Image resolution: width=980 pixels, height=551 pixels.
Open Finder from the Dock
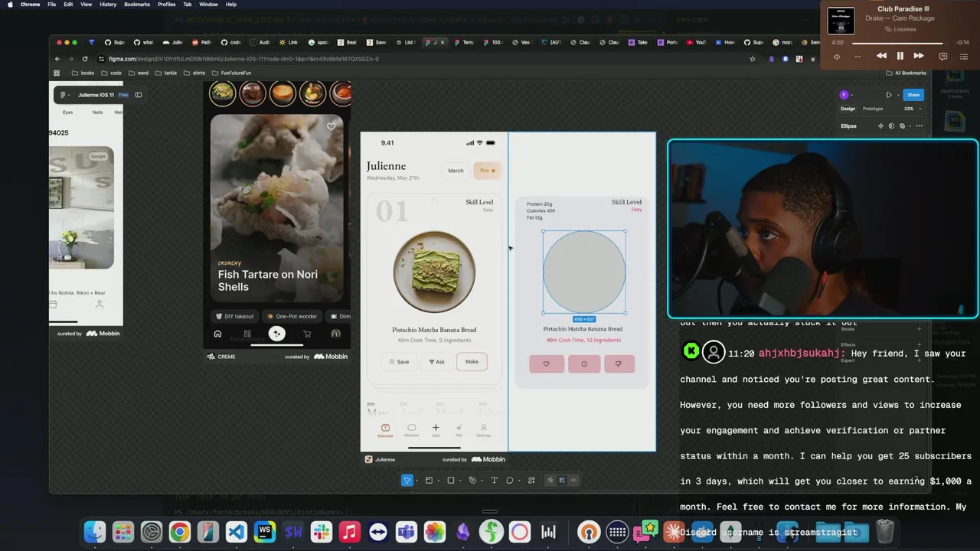pos(95,532)
